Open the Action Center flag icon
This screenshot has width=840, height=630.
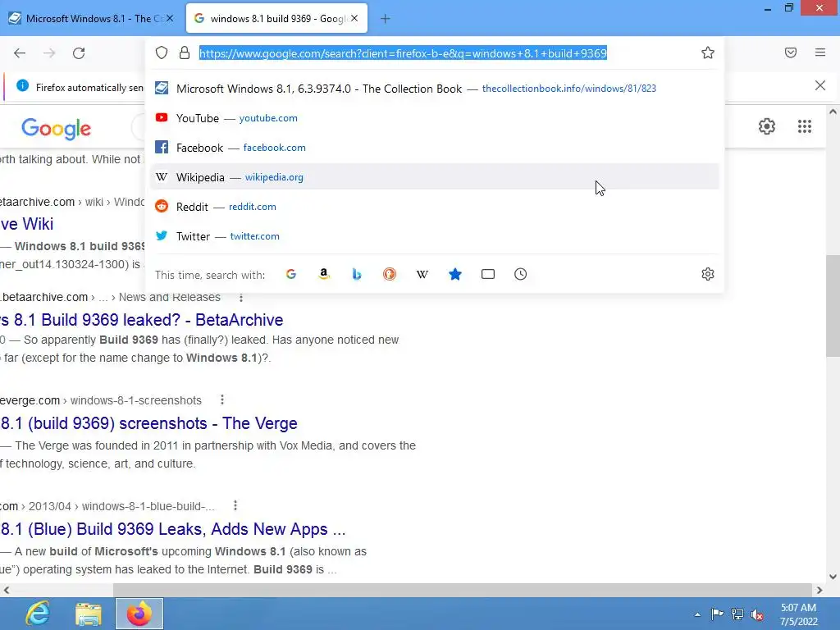point(717,614)
